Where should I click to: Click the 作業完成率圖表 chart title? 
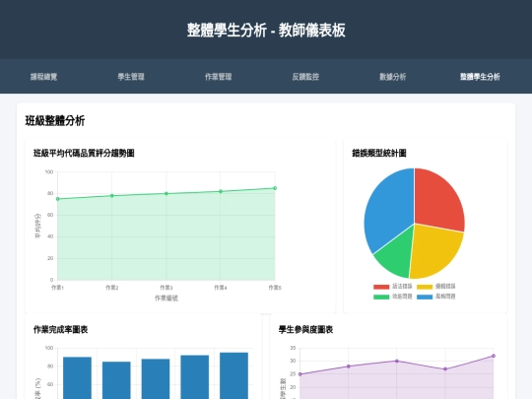tap(60, 329)
